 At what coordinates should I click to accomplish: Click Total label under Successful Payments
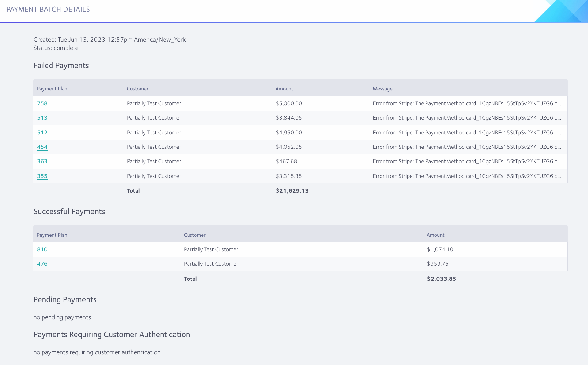(x=191, y=279)
